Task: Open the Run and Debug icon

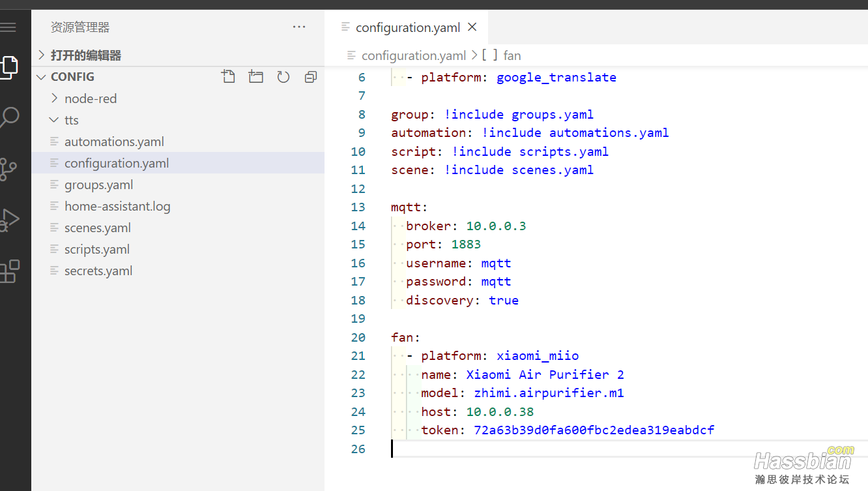Action: [x=9, y=220]
